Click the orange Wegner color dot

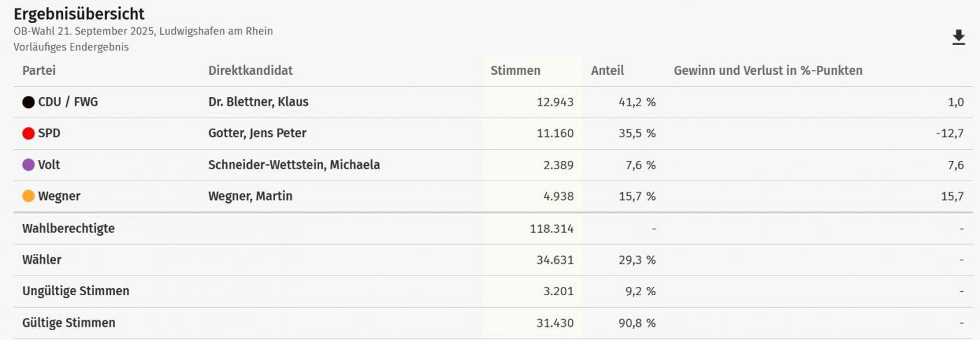pos(29,197)
